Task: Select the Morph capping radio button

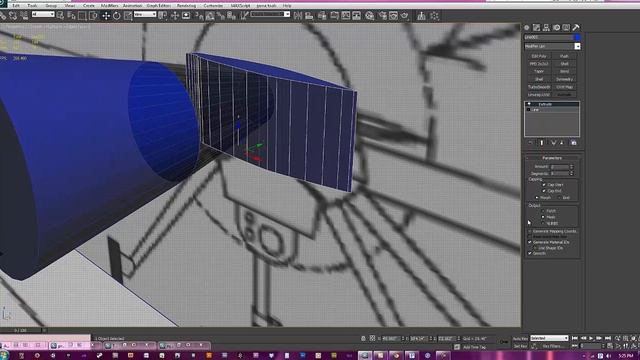Action: [x=537, y=198]
